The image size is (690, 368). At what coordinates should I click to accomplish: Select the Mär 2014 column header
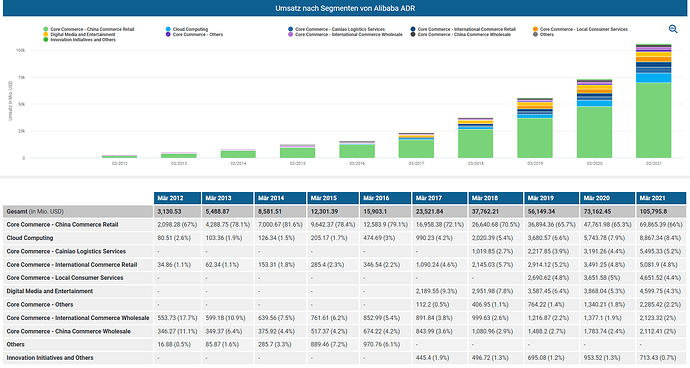pyautogui.click(x=280, y=198)
